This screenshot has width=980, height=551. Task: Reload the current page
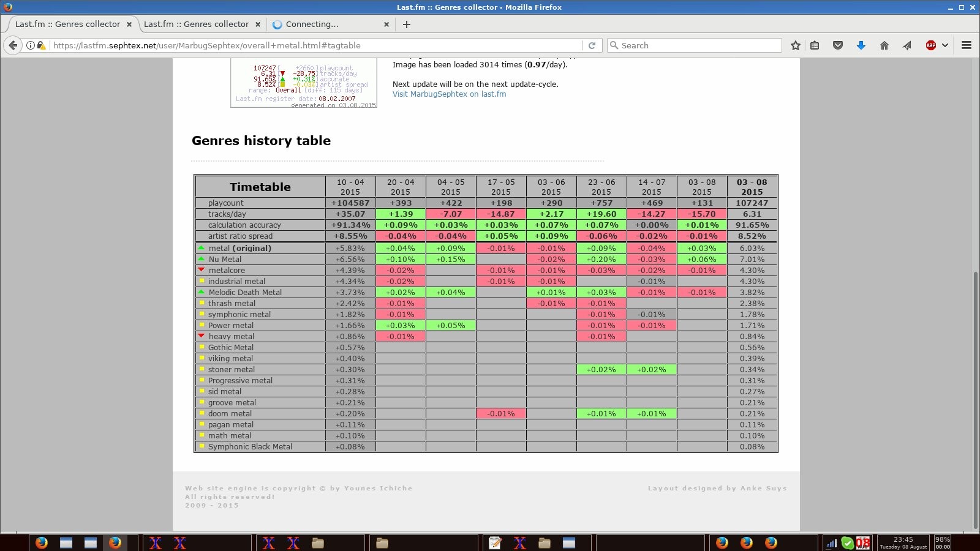tap(592, 45)
